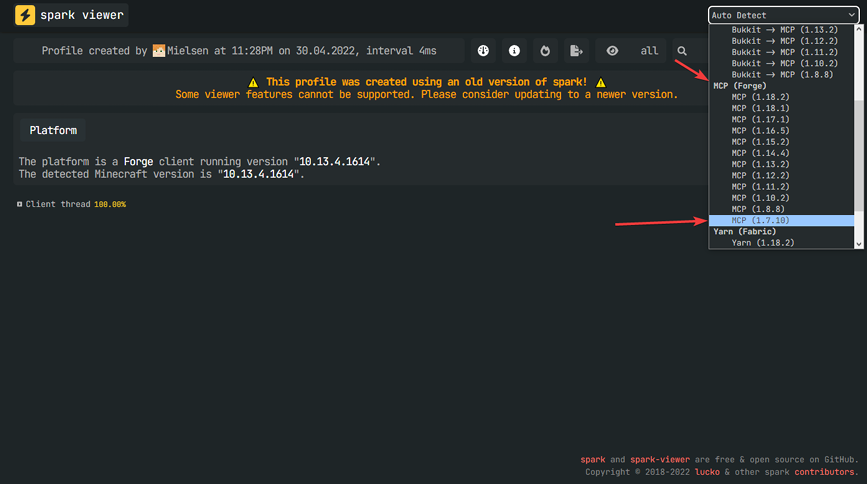Click the Platform section button
This screenshot has height=484, width=867.
click(51, 130)
